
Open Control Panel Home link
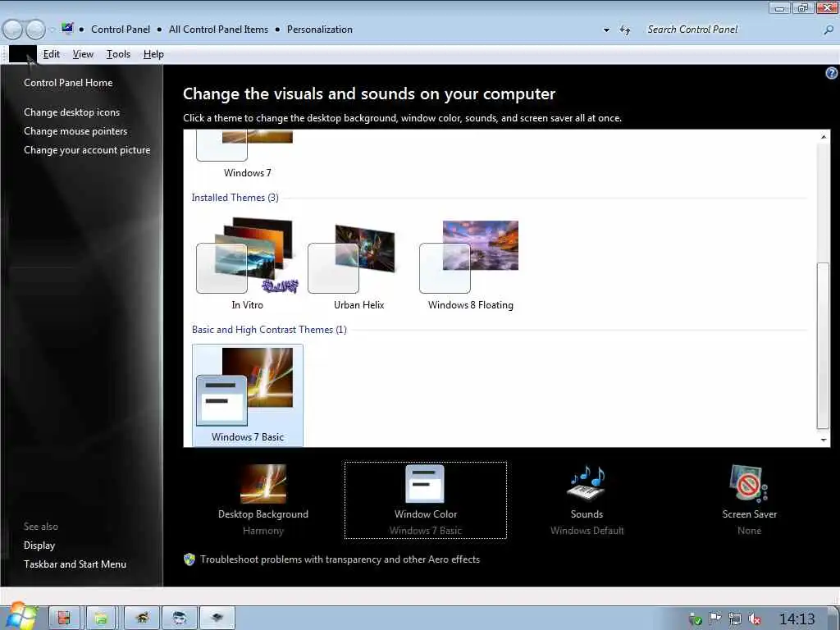click(68, 83)
